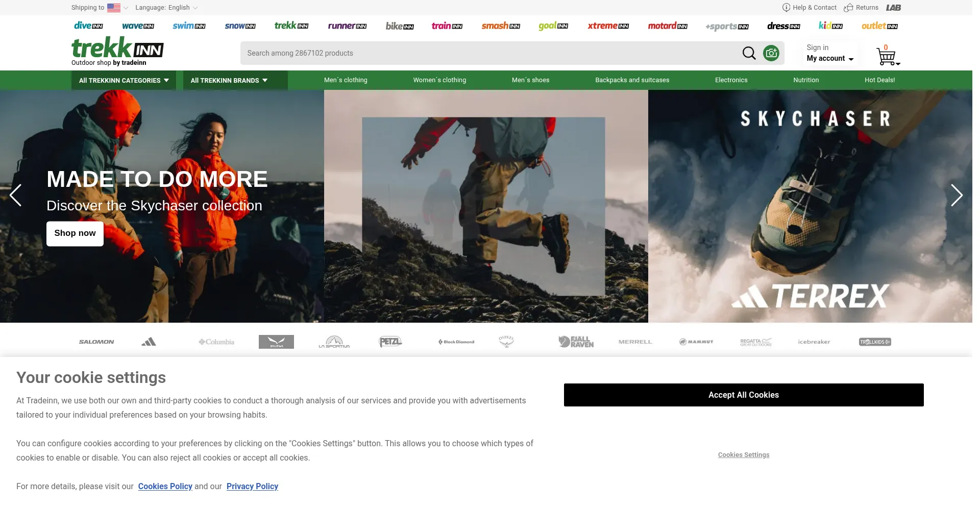Image resolution: width=980 pixels, height=507 pixels.
Task: Expand All Trekkinn Categories dropdown
Action: 124,81
